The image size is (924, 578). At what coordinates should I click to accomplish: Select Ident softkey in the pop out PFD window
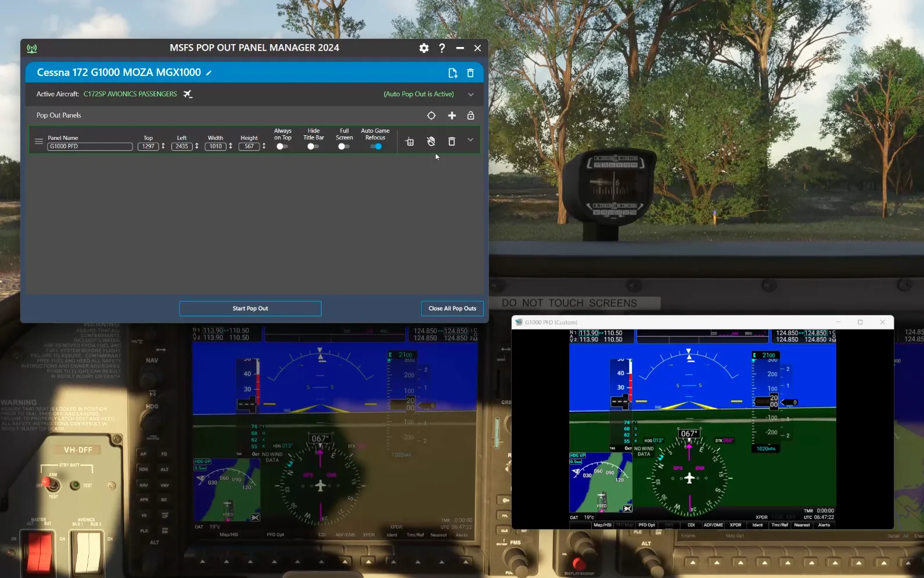coord(758,525)
